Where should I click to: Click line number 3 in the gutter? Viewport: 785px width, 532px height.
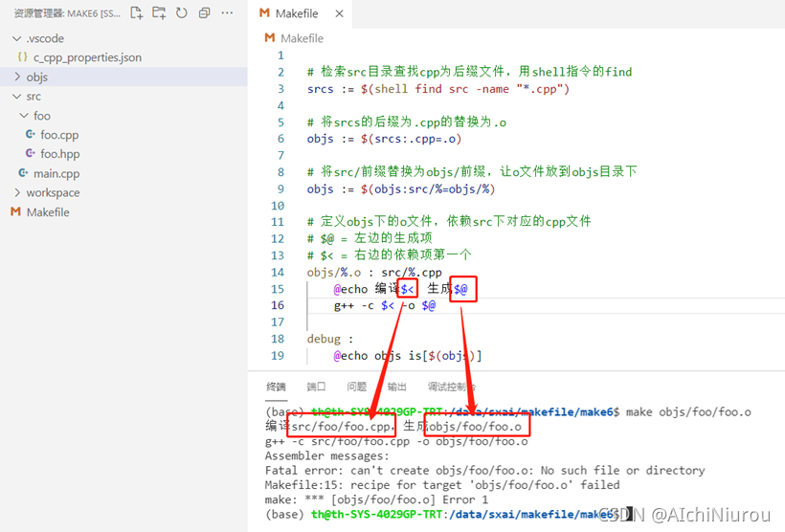point(280,89)
